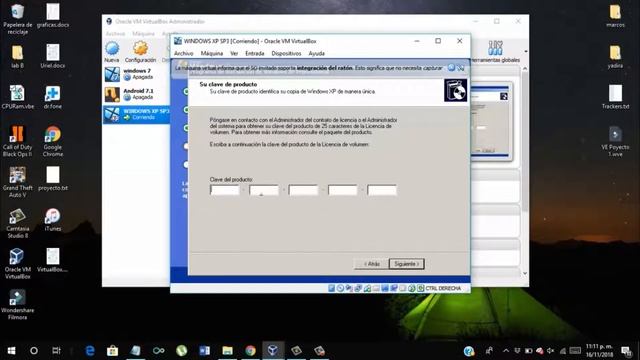Select Uriel.docx desktop file

[x=53, y=56]
